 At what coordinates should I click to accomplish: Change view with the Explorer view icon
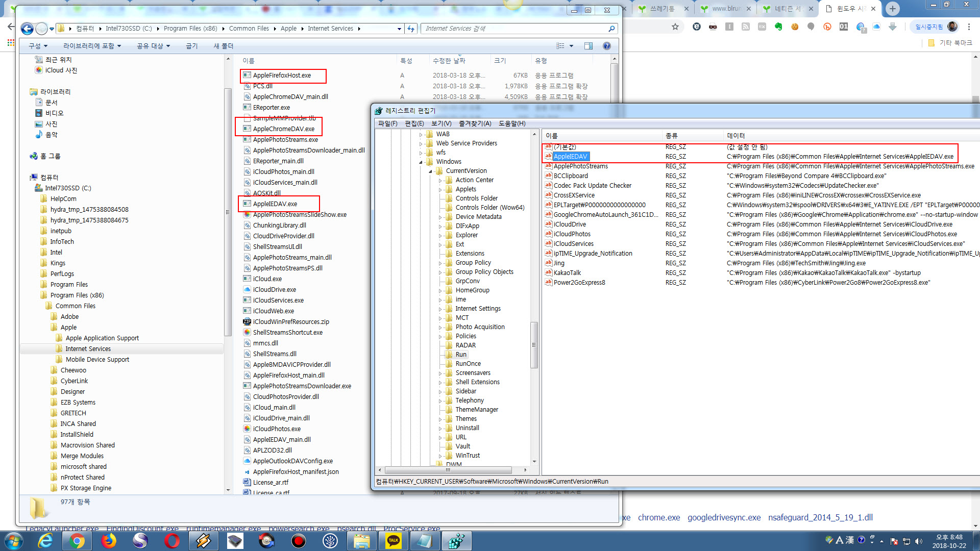pyautogui.click(x=560, y=46)
